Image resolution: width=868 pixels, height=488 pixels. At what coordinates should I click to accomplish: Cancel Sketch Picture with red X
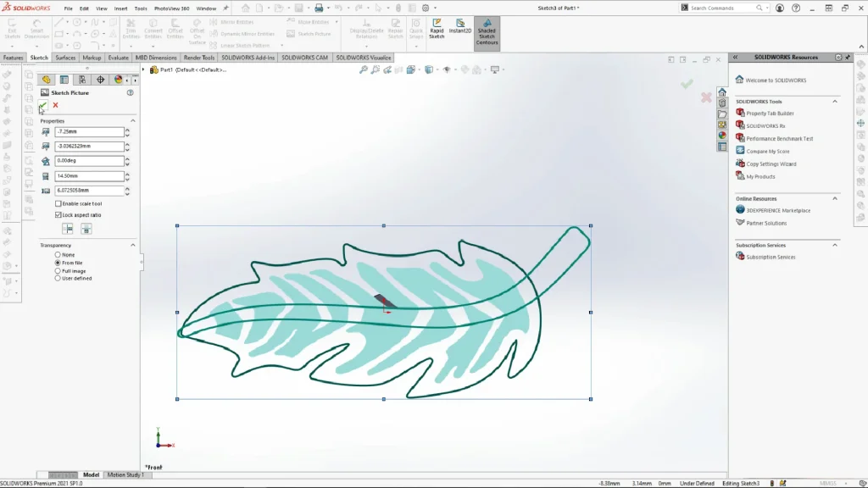(55, 105)
